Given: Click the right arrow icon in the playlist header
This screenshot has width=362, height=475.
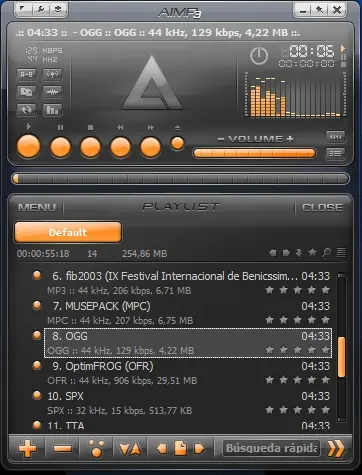Looking at the screenshot, I should tap(286, 253).
